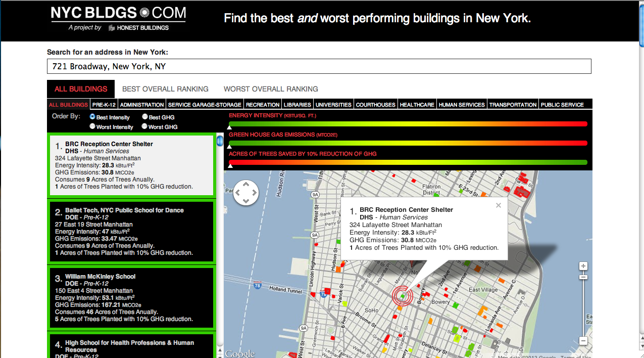Select the UNIVERSITIES category filter
644x358 pixels.
333,105
